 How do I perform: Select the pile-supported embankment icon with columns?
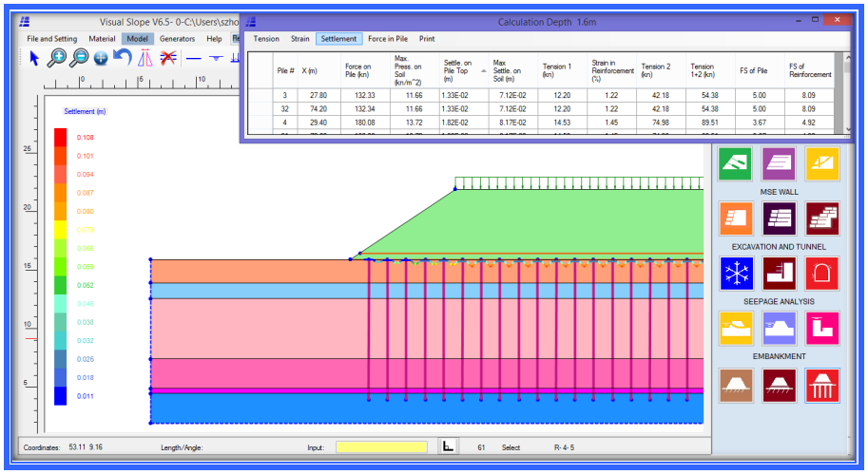point(821,384)
